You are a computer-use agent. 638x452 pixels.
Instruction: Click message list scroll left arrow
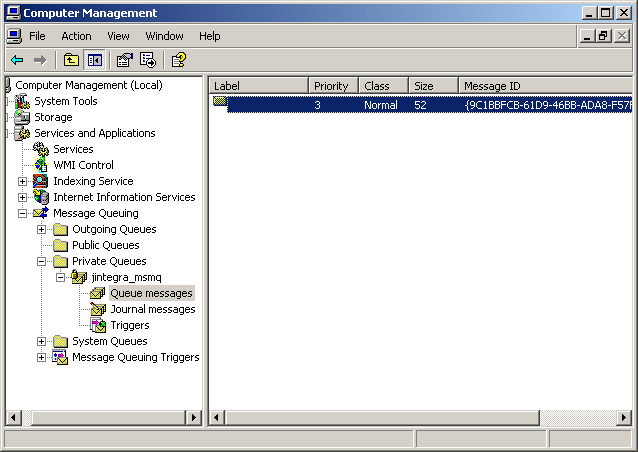tap(216, 417)
